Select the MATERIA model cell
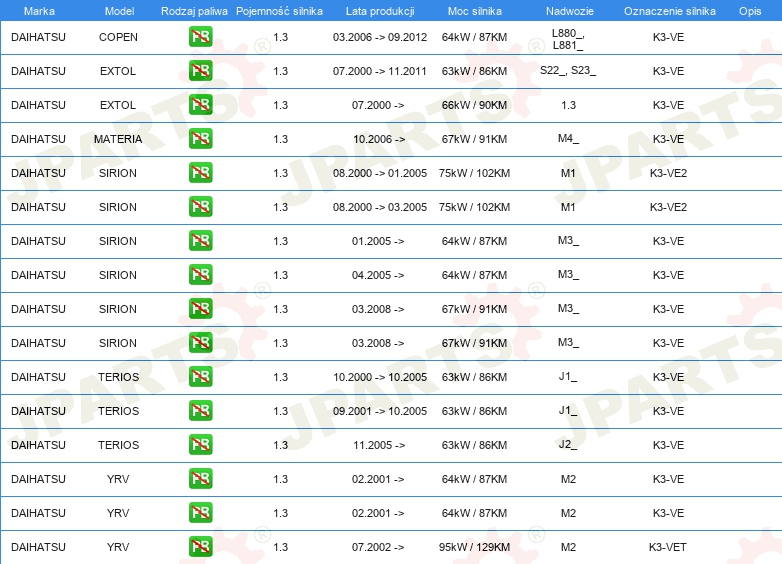 (118, 139)
